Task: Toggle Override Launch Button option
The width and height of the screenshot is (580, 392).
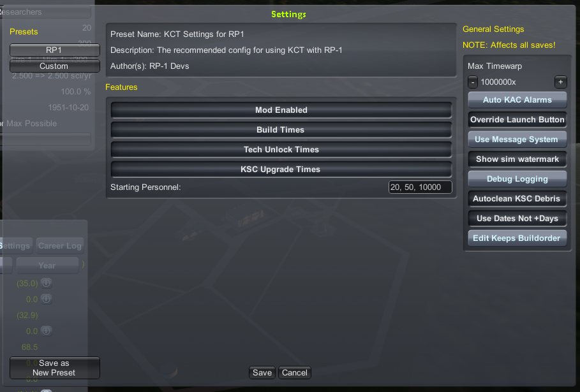Action: pyautogui.click(x=517, y=120)
